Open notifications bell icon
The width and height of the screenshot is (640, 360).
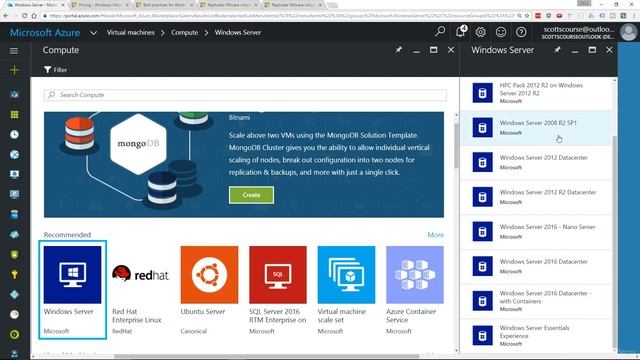click(460, 32)
